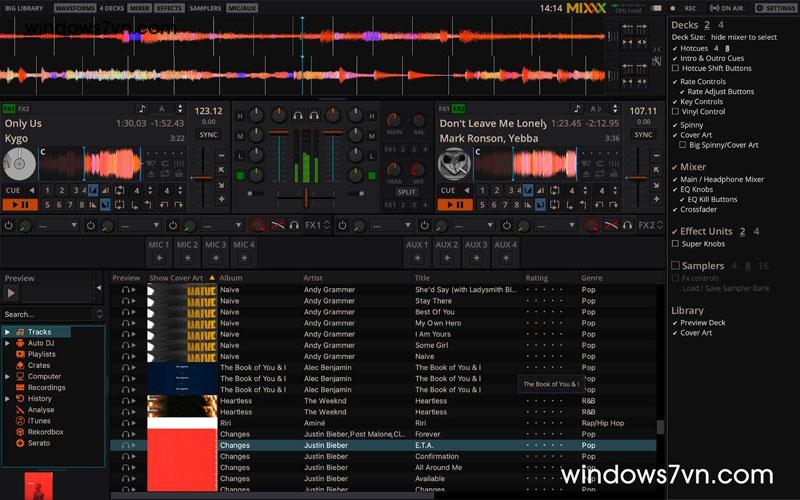Click hotcue 7 on Don't Leave Me Lonely deck
The height and width of the screenshot is (500, 800).
[x=505, y=205]
